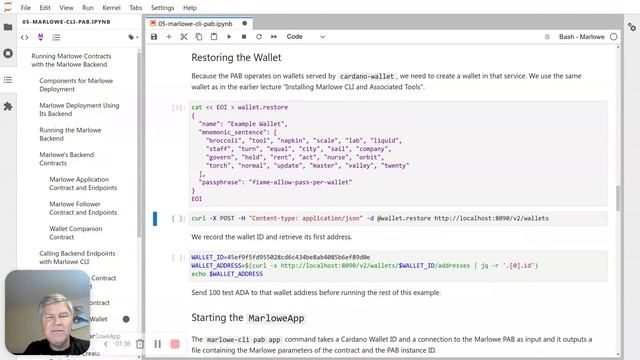This screenshot has width=640, height=360.
Task: Go to Components for Marlowe Deployment heading
Action: coord(76,85)
